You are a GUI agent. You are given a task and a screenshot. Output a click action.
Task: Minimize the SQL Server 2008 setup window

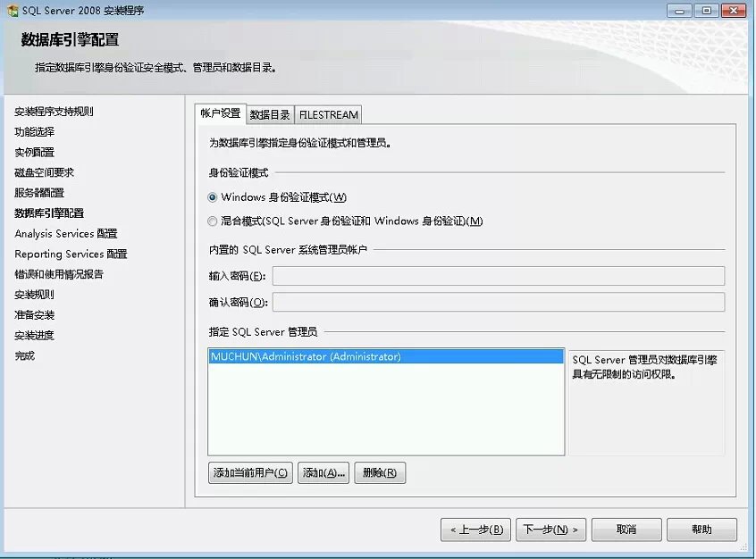coord(679,11)
